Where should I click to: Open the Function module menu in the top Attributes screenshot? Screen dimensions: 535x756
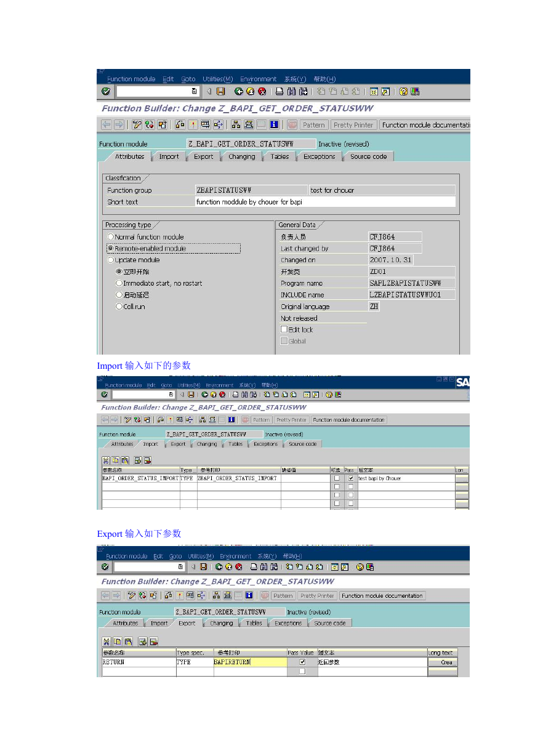coord(131,79)
